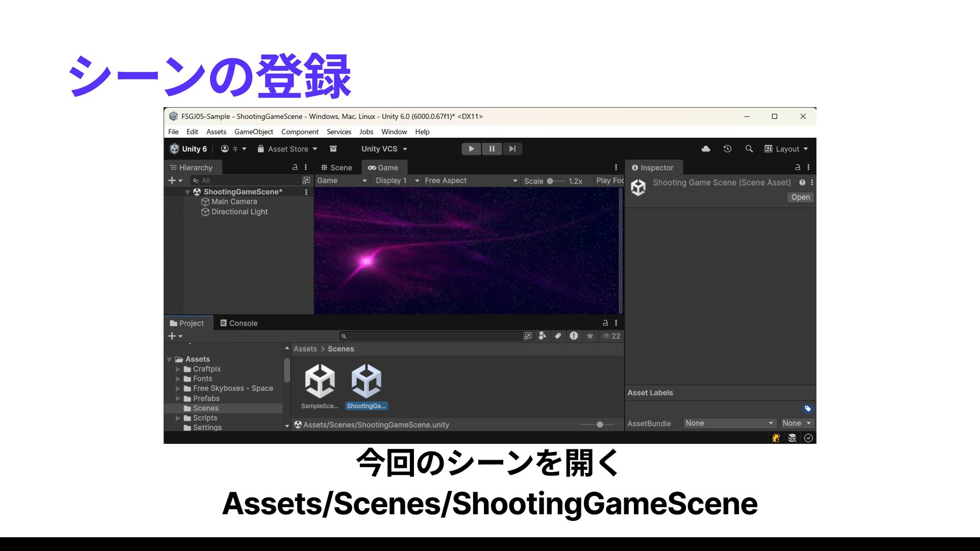Switch to the Console tab

pyautogui.click(x=238, y=323)
